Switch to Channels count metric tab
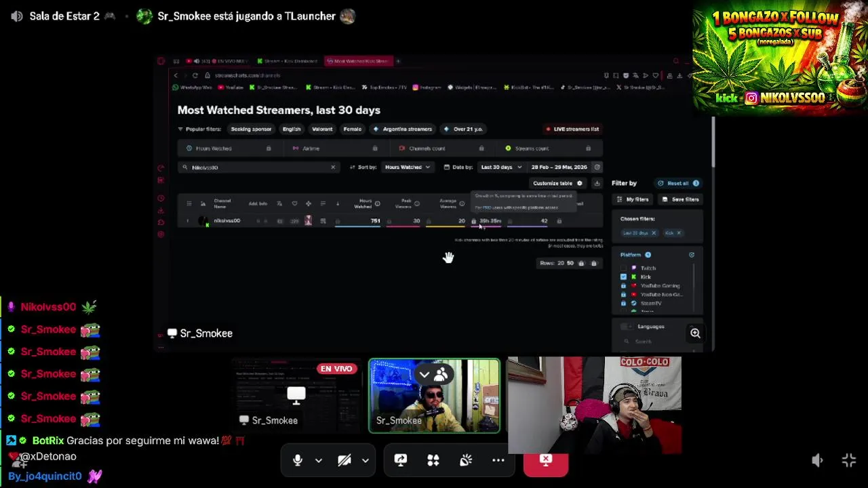This screenshot has width=868, height=488. tap(442, 148)
